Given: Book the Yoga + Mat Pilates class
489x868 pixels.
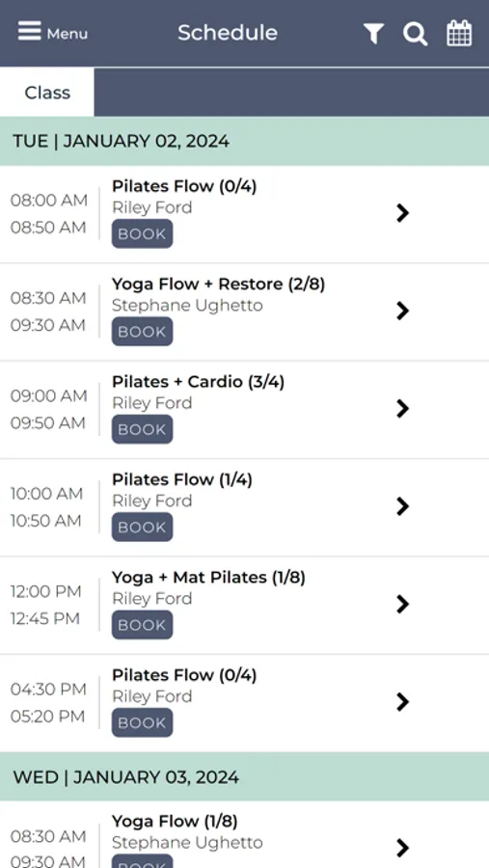Looking at the screenshot, I should 143,624.
